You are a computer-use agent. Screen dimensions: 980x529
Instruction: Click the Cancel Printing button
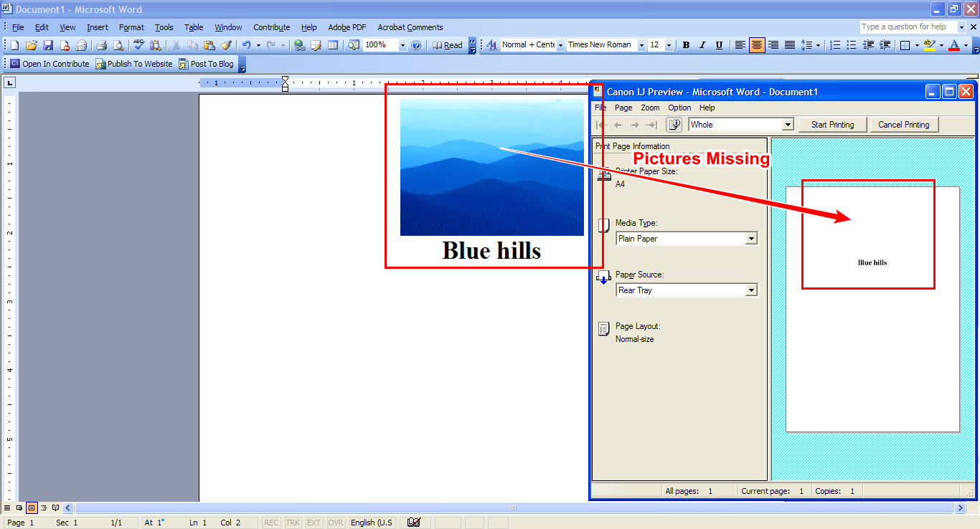pyautogui.click(x=903, y=125)
